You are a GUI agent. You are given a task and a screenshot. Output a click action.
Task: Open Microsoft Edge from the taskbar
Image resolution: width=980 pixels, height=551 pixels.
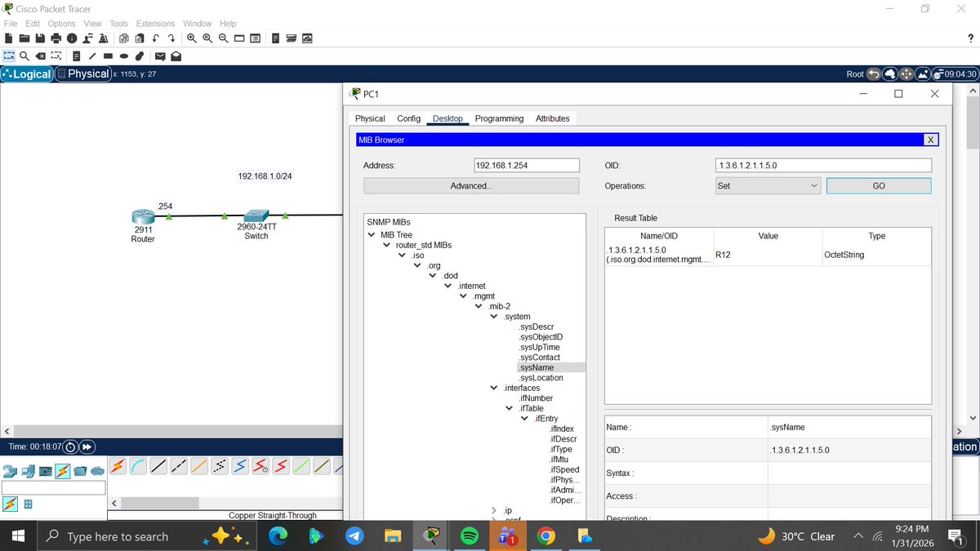pos(278,536)
